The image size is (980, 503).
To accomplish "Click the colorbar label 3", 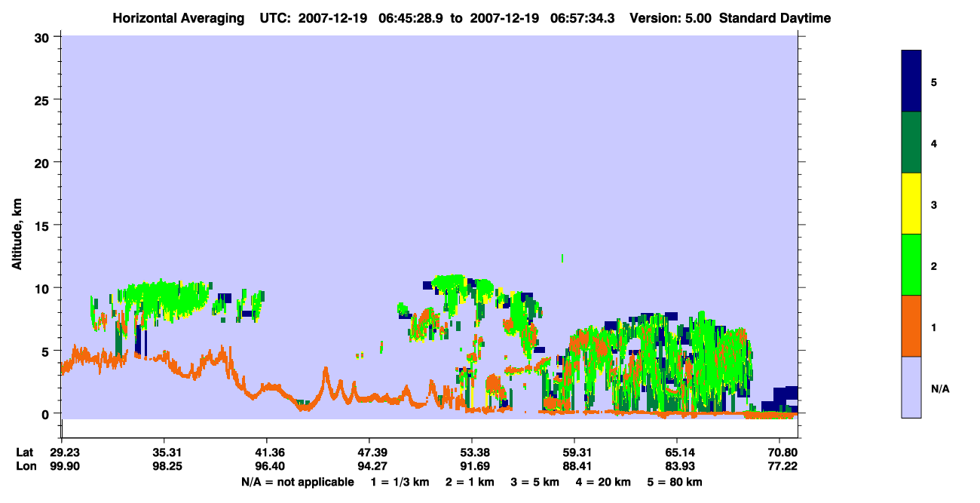I will [x=934, y=204].
